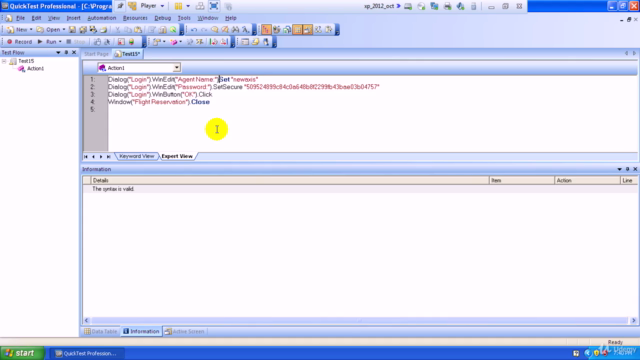
Task: Click the VM full screen icon
Action: 214,6
